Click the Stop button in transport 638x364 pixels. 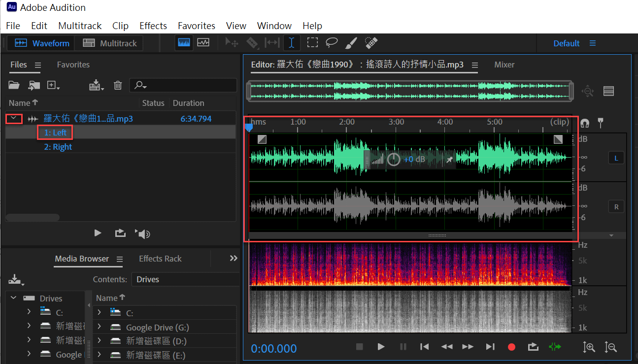coord(360,347)
